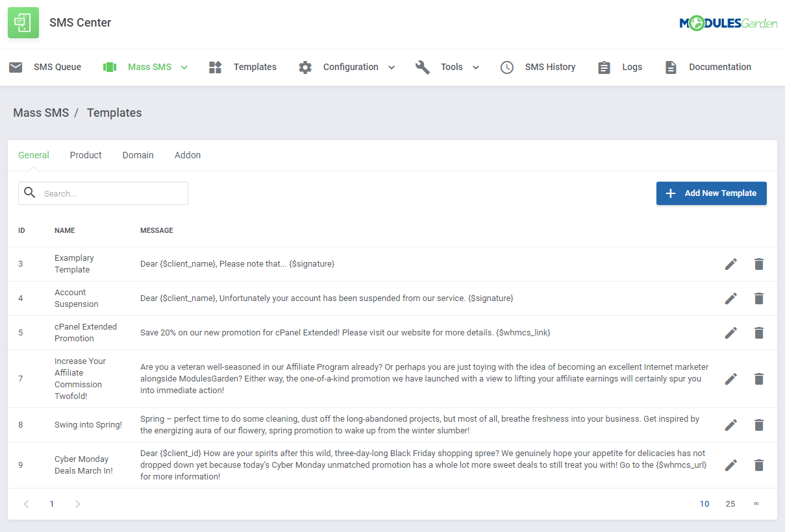The height and width of the screenshot is (532, 785).
Task: Switch to the Product tab
Action: (85, 155)
